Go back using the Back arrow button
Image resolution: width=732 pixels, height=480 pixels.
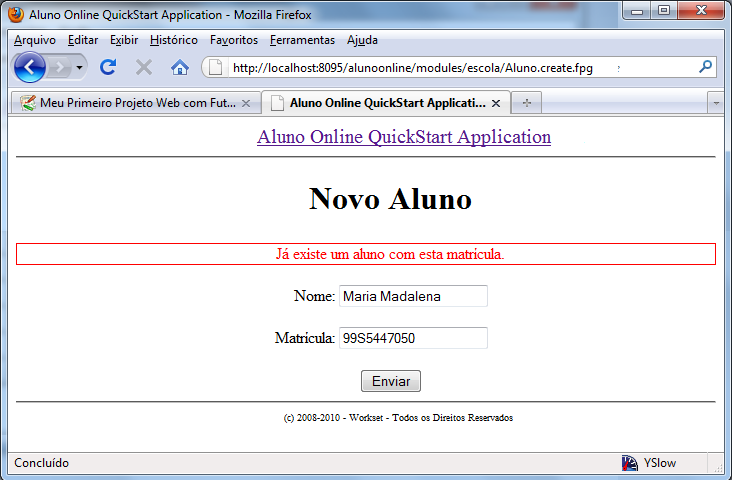(30, 68)
